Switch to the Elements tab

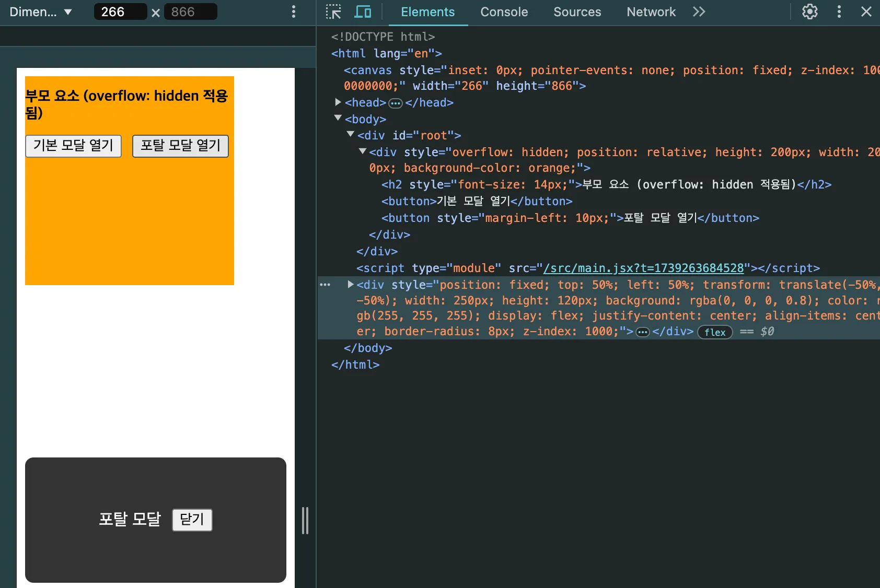(x=428, y=12)
